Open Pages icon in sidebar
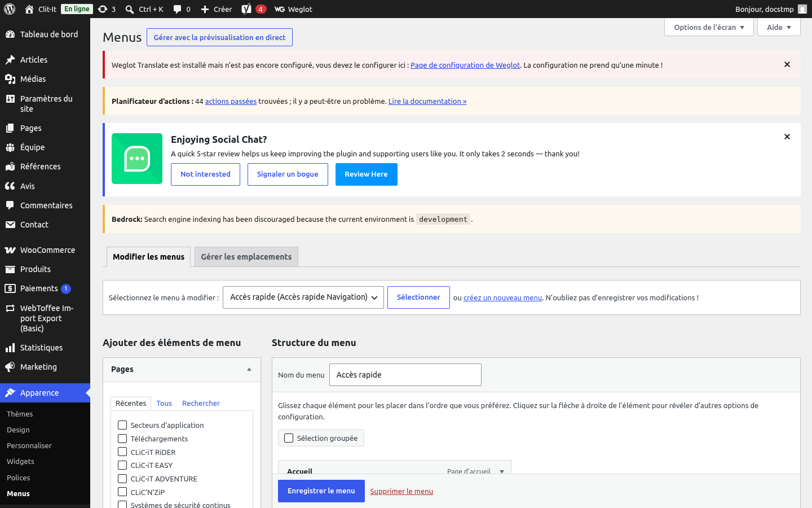Image resolution: width=812 pixels, height=508 pixels. pyautogui.click(x=10, y=128)
